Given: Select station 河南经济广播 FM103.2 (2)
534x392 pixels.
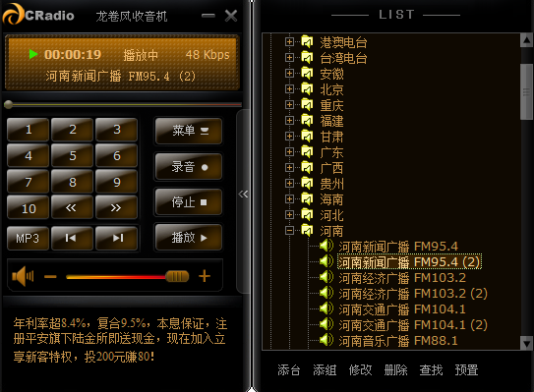Looking at the screenshot, I should tap(413, 293).
